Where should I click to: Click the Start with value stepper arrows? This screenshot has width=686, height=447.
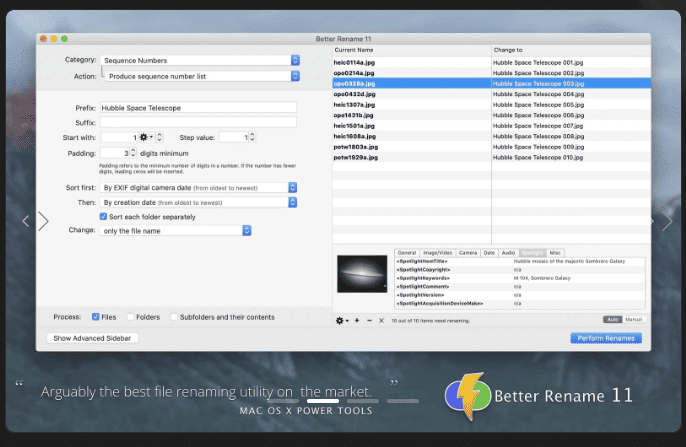tap(160, 137)
